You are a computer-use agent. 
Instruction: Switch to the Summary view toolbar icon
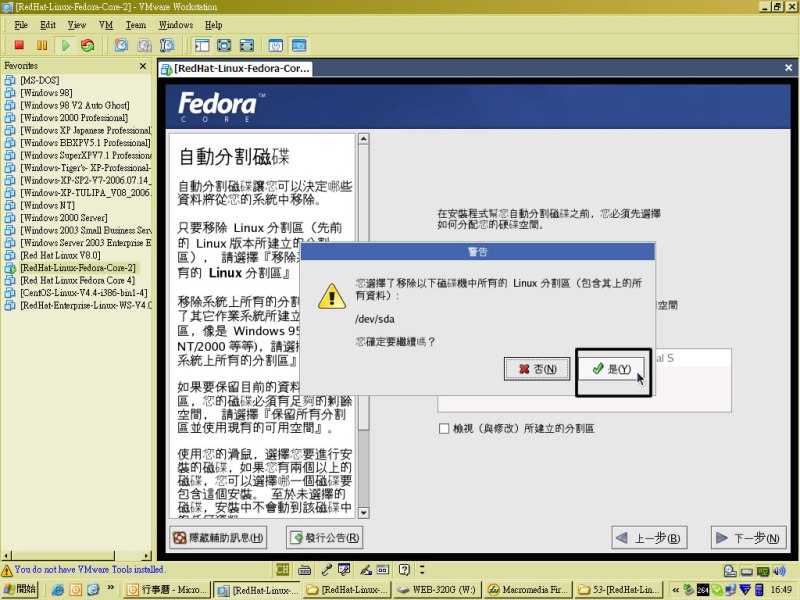tap(276, 45)
